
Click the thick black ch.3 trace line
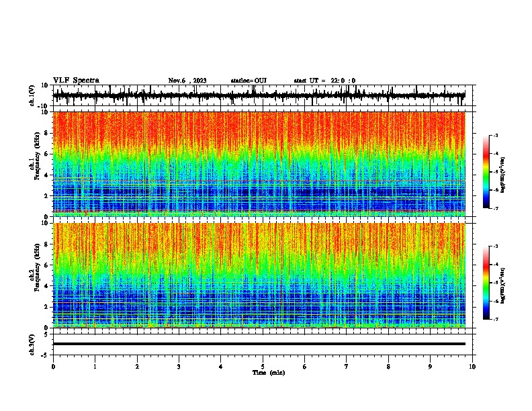point(259,344)
